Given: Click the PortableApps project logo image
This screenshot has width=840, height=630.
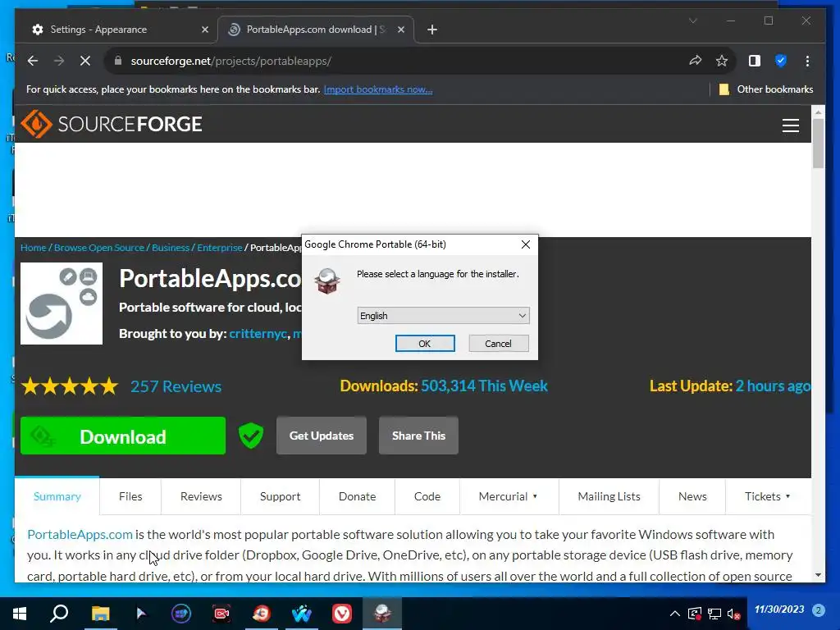Looking at the screenshot, I should click(x=62, y=304).
